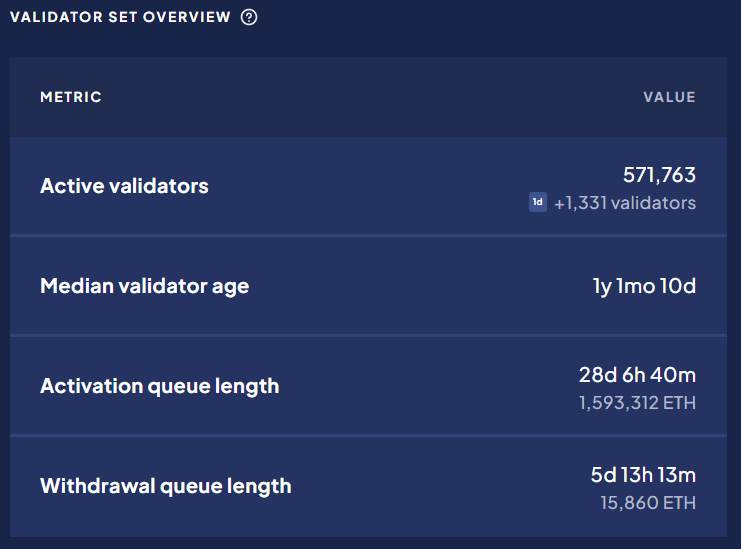
Task: Click the VALUE column header
Action: point(669,97)
